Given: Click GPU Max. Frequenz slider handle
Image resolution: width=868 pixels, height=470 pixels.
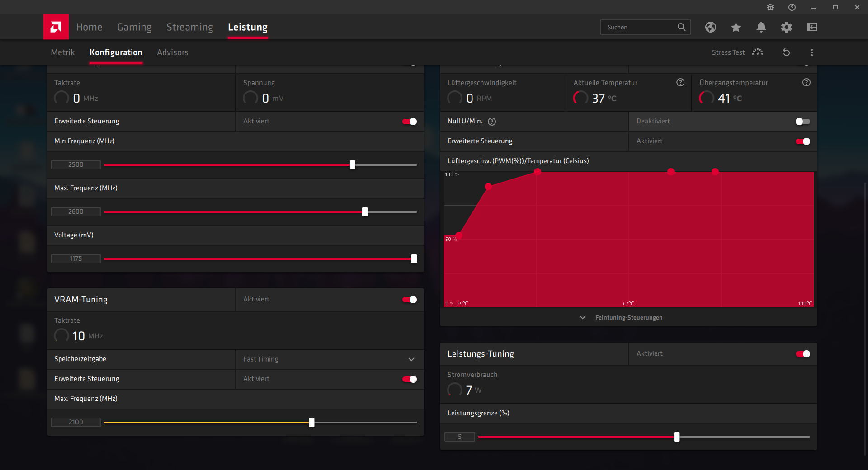Looking at the screenshot, I should tap(365, 212).
